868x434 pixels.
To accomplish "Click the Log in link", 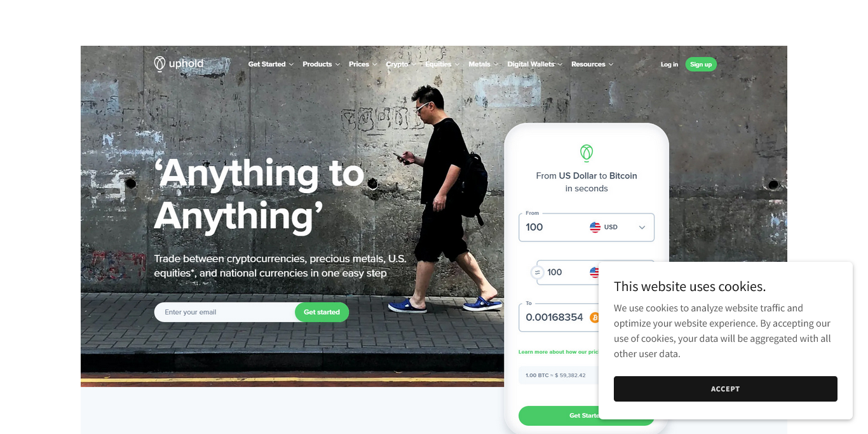I will [669, 64].
